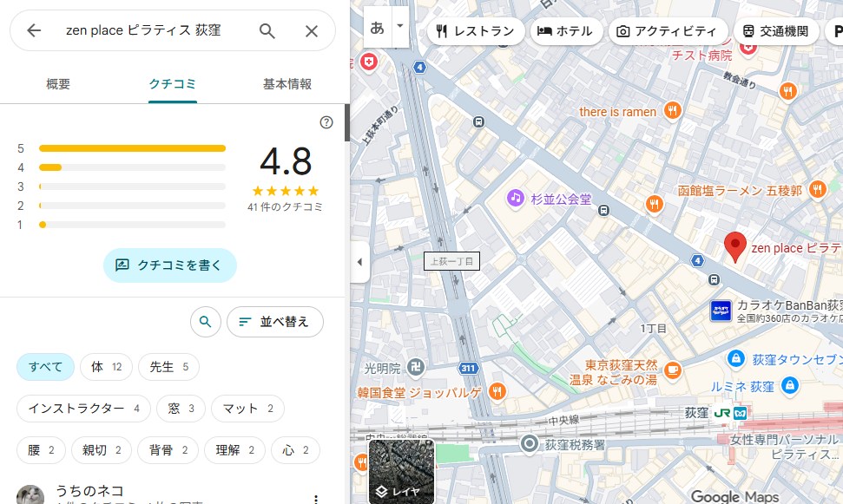The width and height of the screenshot is (843, 504).
Task: Search within reviews using magnifier button
Action: pyautogui.click(x=205, y=322)
